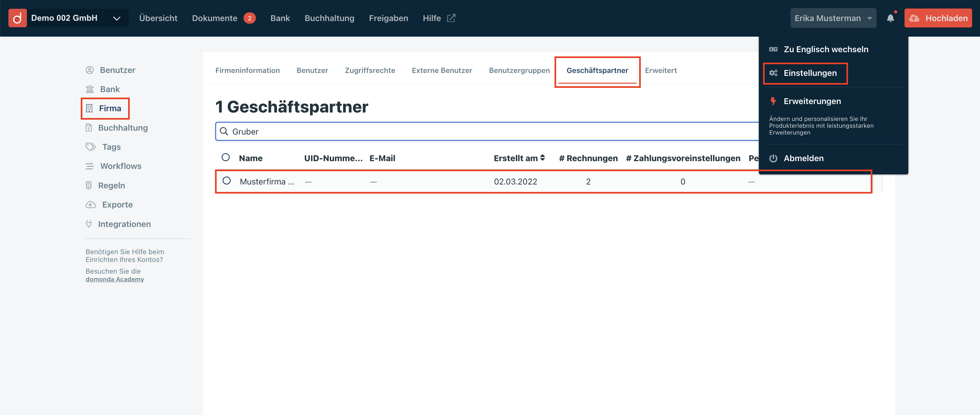This screenshot has height=415, width=980.
Task: Open the Erika Musterman user dropdown
Action: pyautogui.click(x=833, y=18)
